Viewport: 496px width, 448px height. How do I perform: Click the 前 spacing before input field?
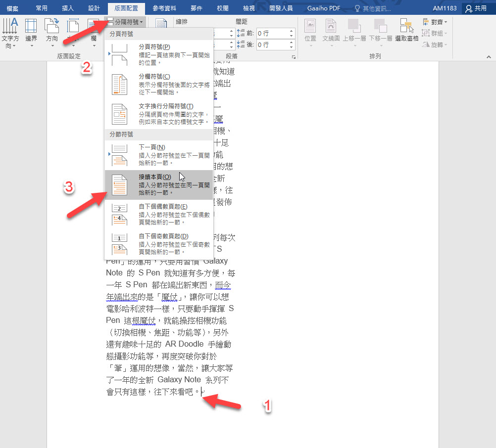click(x=272, y=33)
